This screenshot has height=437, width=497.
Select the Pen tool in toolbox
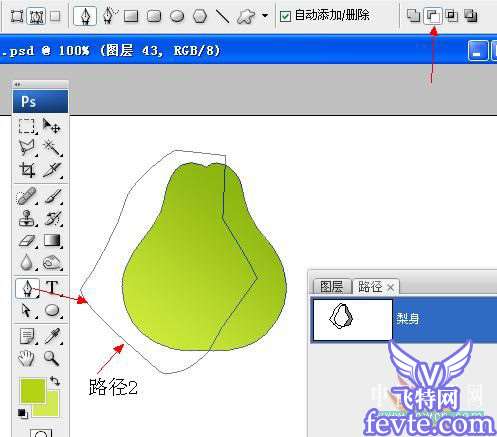click(x=27, y=288)
